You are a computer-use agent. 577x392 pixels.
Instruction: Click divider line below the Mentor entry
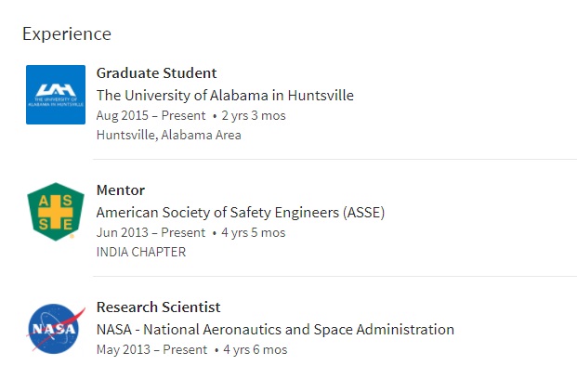[x=334, y=276]
